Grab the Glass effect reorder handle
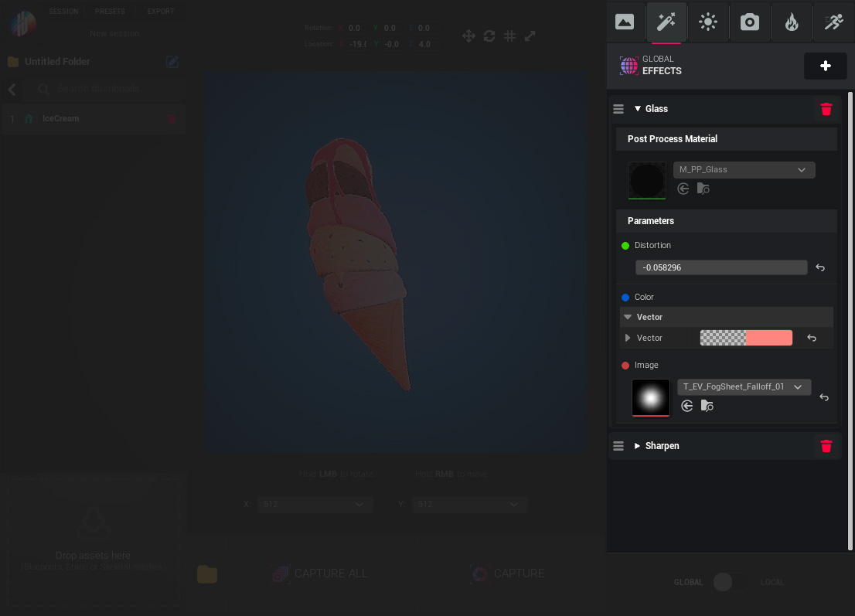This screenshot has width=855, height=616. [x=618, y=109]
